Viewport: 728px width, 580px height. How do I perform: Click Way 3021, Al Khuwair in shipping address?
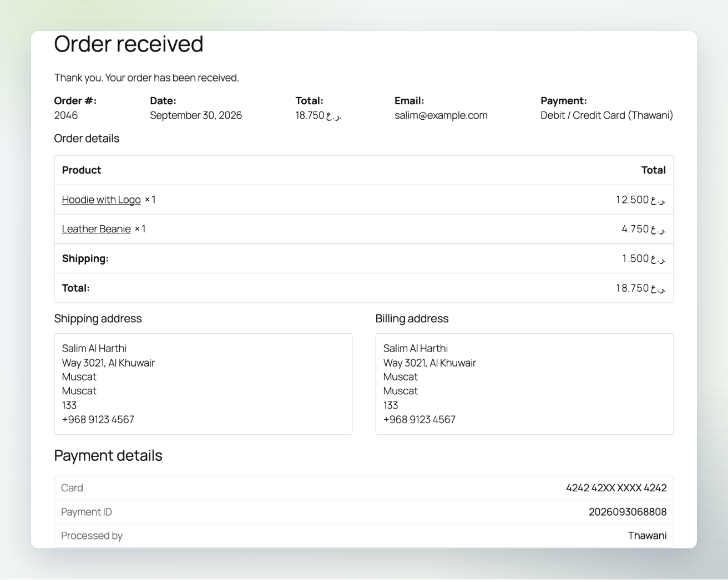pyautogui.click(x=108, y=363)
